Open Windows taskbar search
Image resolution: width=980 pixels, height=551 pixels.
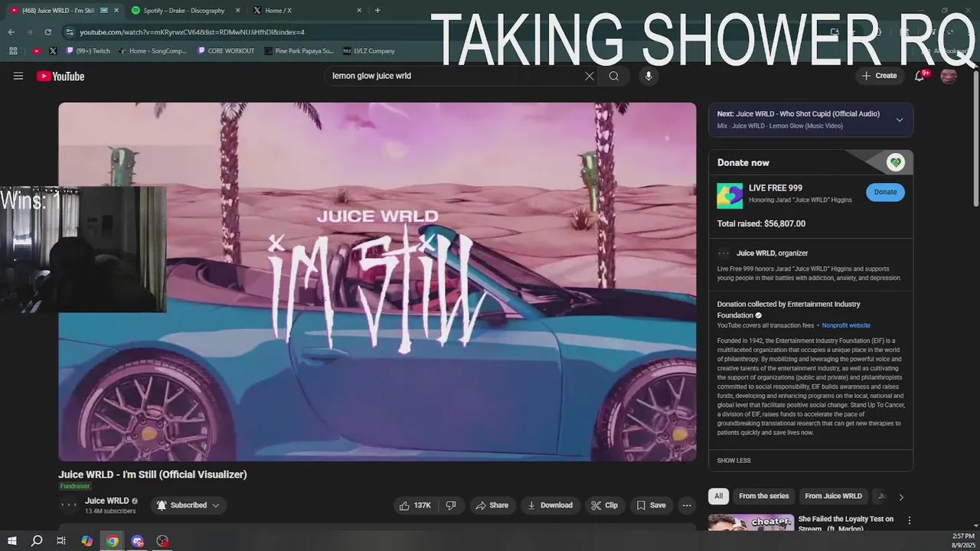coord(36,541)
